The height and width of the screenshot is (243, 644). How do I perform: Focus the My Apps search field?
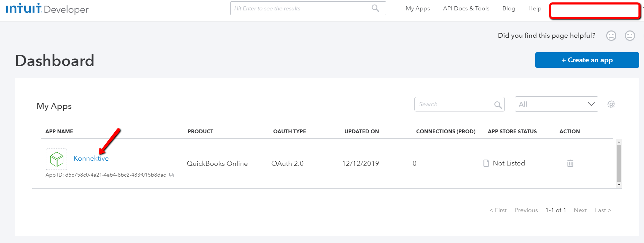pyautogui.click(x=454, y=104)
